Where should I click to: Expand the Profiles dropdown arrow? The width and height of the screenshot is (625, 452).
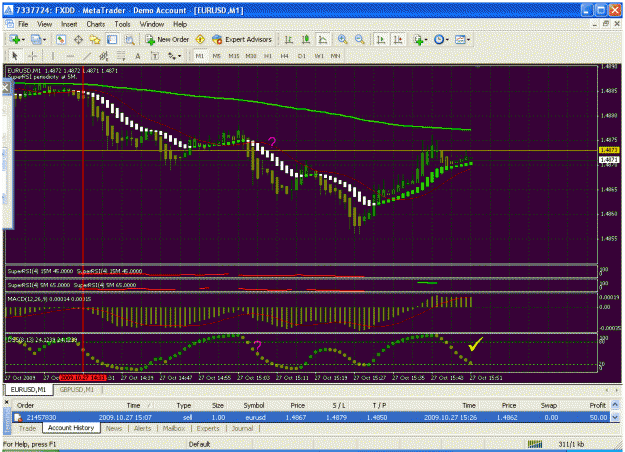tap(44, 39)
